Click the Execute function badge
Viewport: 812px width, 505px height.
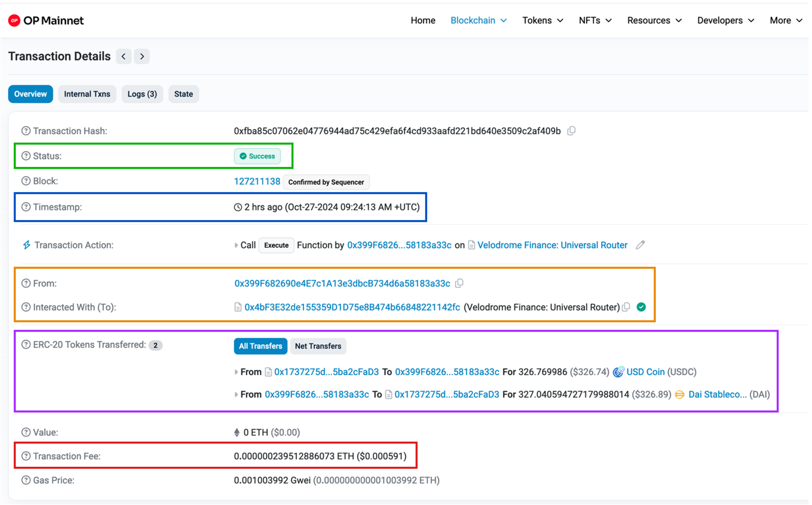(276, 245)
